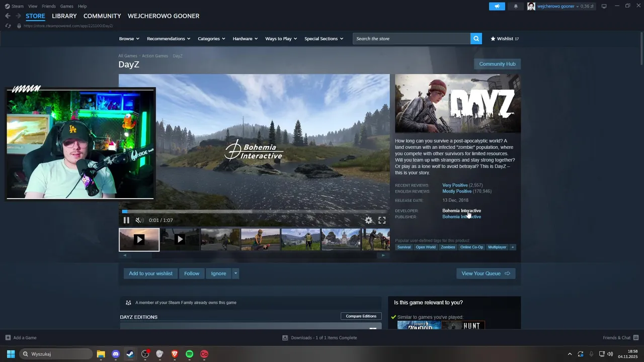Click the Multiplayer tag
The width and height of the screenshot is (644, 362).
[x=497, y=247]
